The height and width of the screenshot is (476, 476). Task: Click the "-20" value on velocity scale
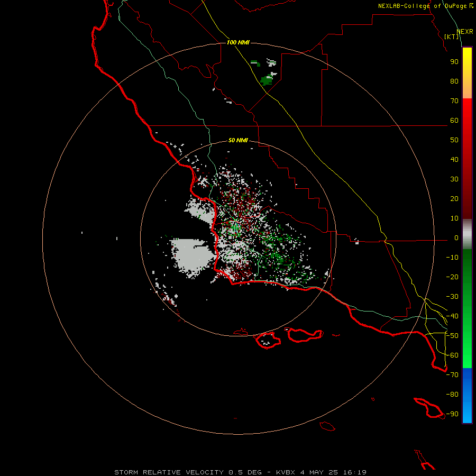(452, 277)
